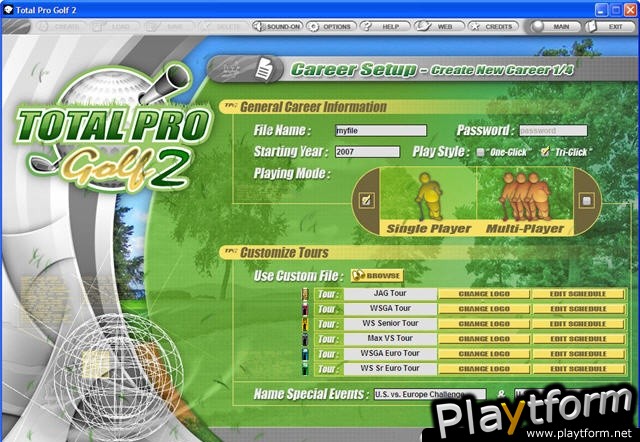Toggle the Tri-Click play style checkbox
640x442 pixels.
[545, 151]
